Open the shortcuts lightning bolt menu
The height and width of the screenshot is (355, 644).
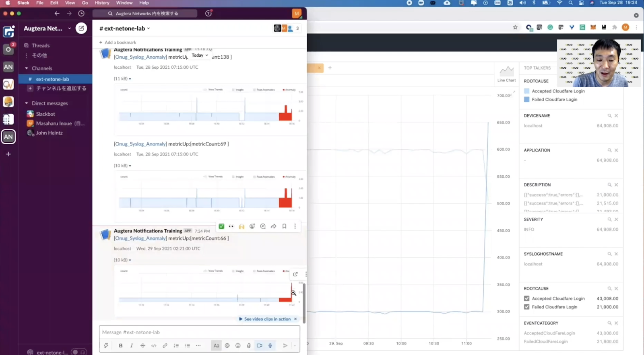pos(106,345)
